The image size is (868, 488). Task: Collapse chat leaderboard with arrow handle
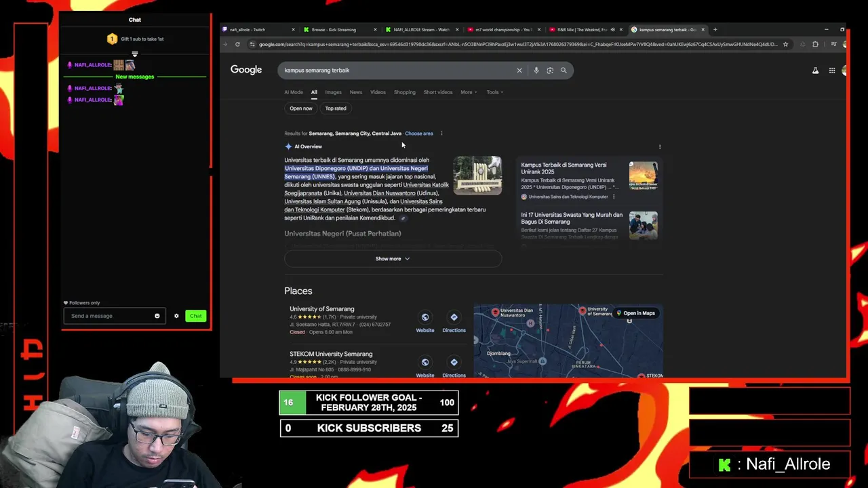134,54
